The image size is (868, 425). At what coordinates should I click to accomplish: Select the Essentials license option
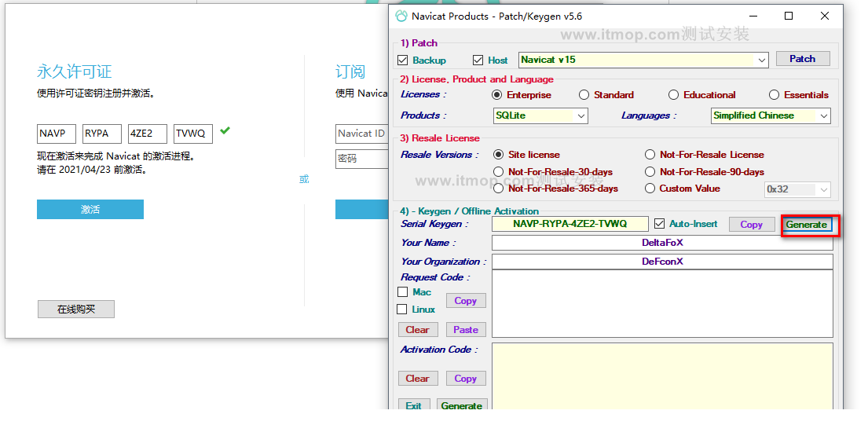coord(774,95)
